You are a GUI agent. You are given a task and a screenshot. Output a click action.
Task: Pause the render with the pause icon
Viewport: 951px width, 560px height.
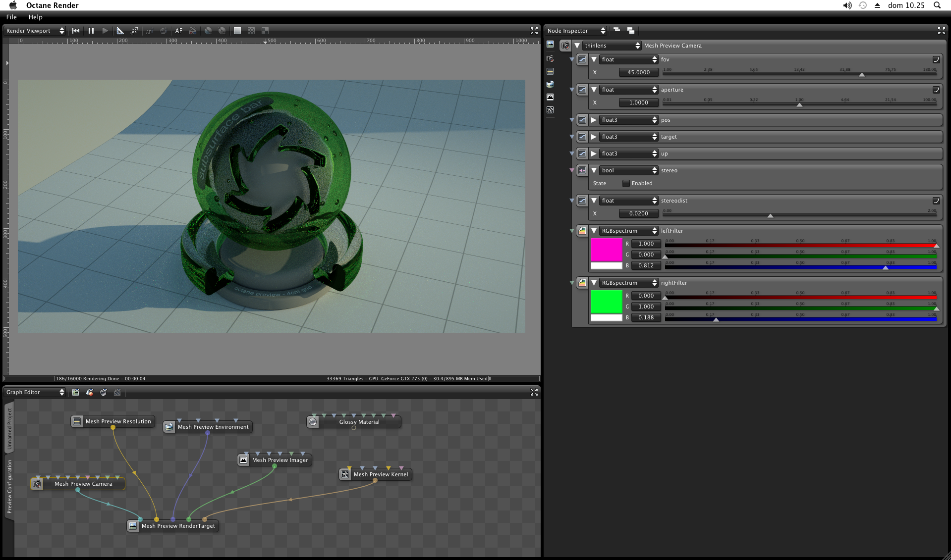[x=91, y=31]
